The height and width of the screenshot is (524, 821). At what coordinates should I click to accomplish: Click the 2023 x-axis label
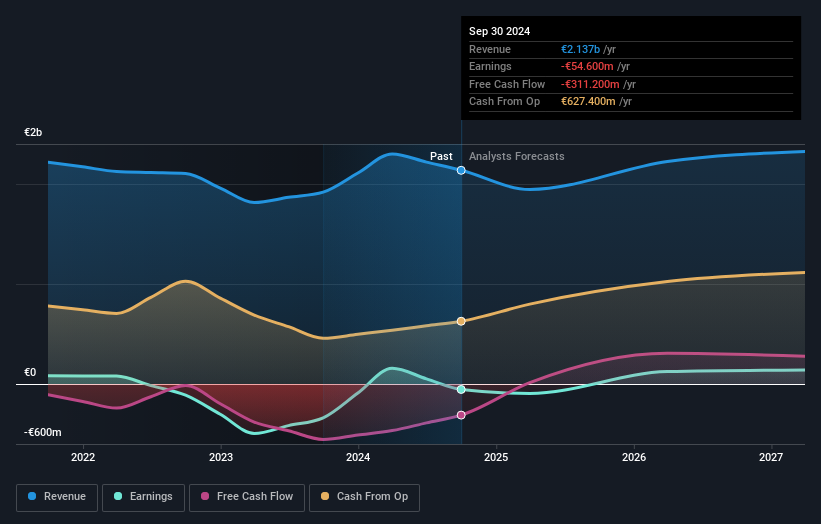pyautogui.click(x=220, y=458)
